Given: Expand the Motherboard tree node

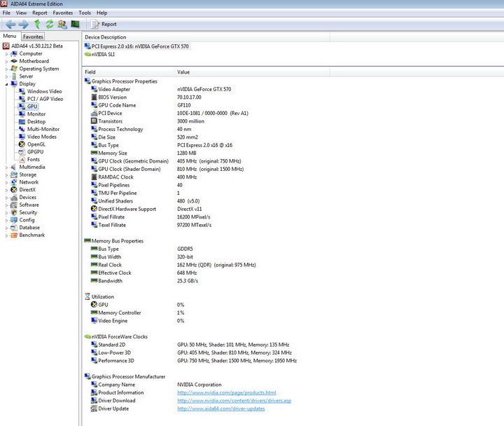Looking at the screenshot, I should point(6,61).
